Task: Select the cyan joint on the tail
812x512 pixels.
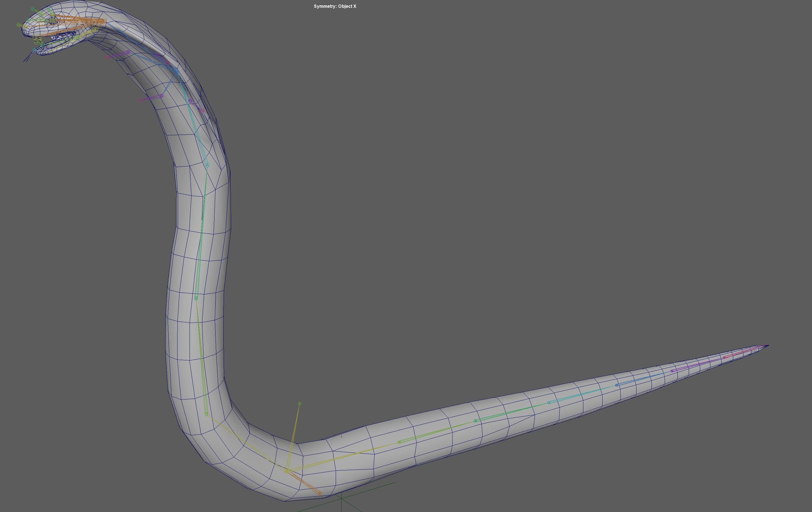Action: (549, 403)
